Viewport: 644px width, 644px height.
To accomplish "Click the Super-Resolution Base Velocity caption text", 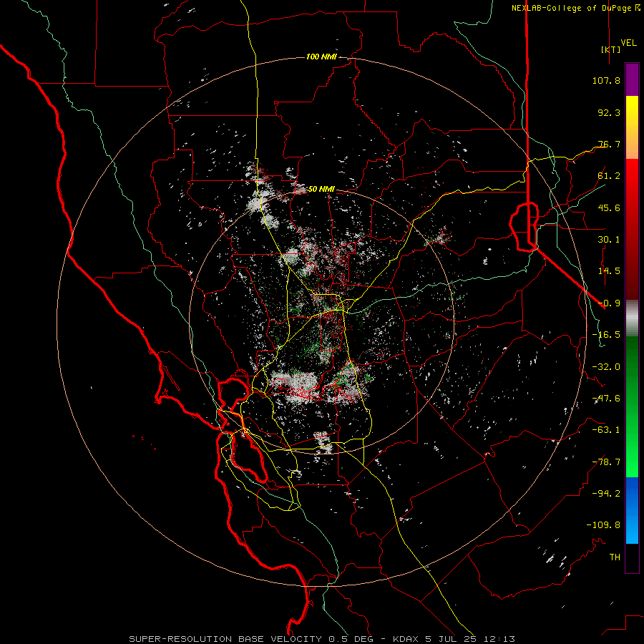I will pos(321,639).
